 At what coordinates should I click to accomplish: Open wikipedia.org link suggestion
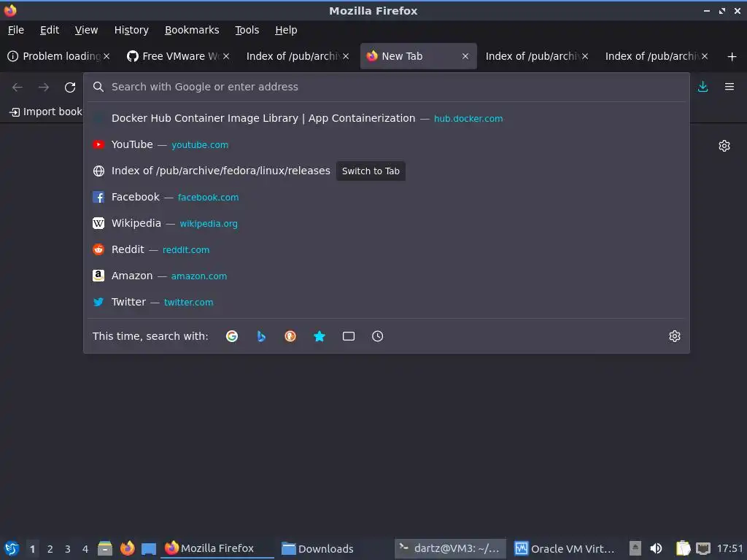click(208, 223)
